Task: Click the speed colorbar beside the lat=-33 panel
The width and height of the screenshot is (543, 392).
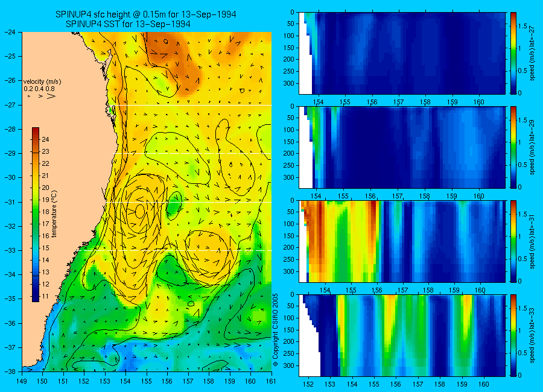Action: point(513,335)
